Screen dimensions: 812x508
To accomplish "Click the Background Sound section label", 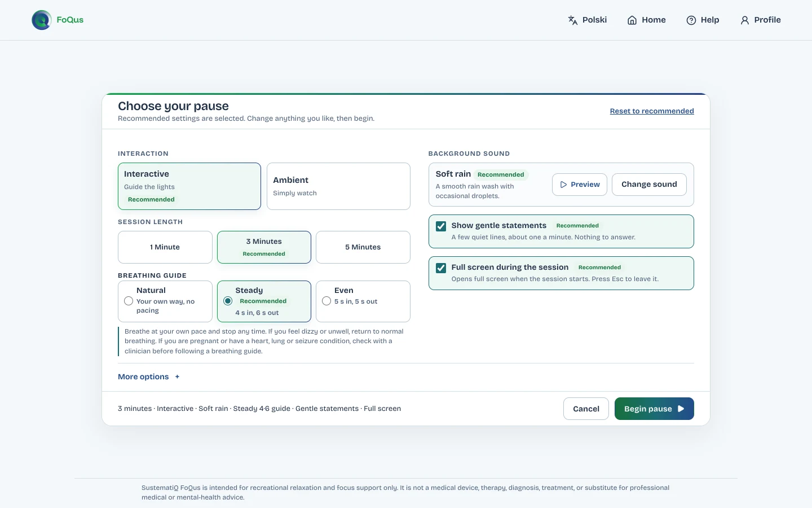I will point(469,154).
